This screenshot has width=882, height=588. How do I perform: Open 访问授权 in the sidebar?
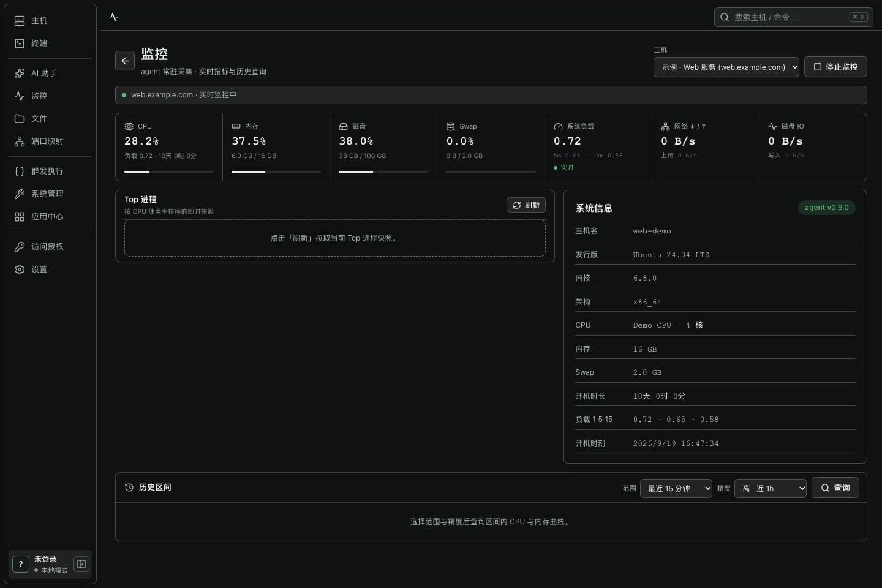[x=50, y=247]
